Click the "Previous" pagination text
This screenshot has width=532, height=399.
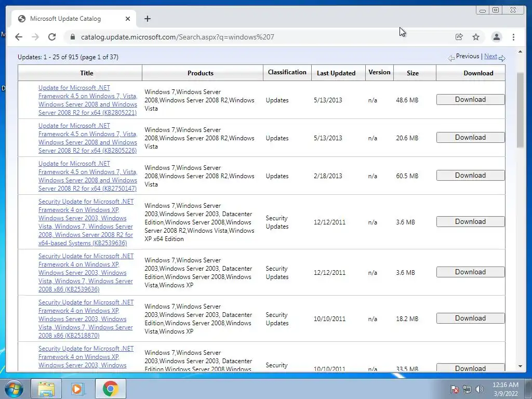click(x=468, y=56)
